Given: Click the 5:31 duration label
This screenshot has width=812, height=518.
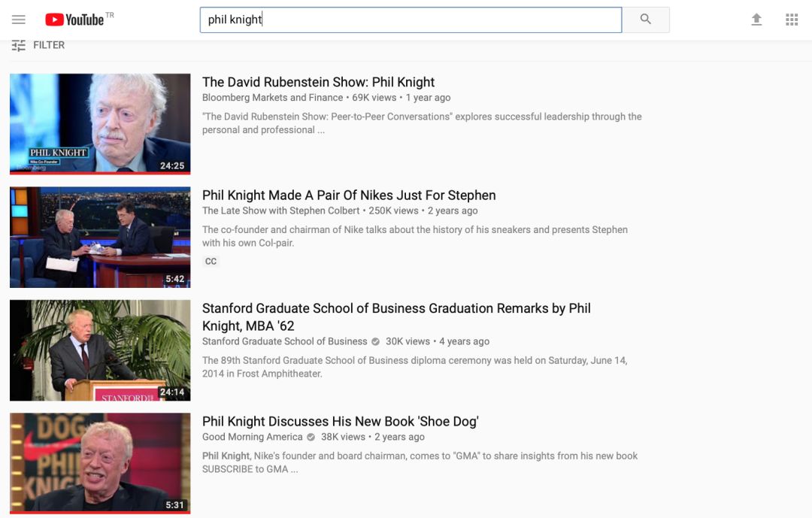Looking at the screenshot, I should tap(174, 505).
